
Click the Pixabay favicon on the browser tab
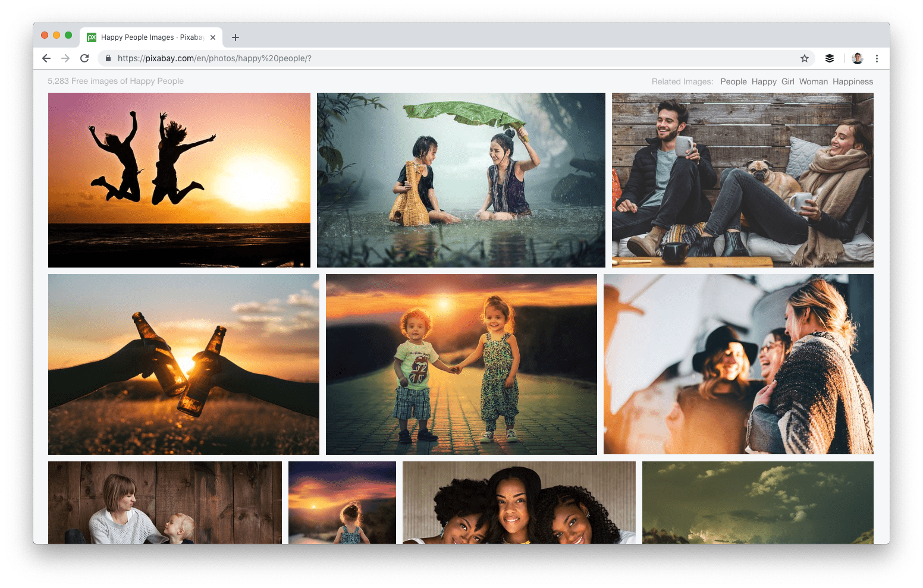point(91,37)
